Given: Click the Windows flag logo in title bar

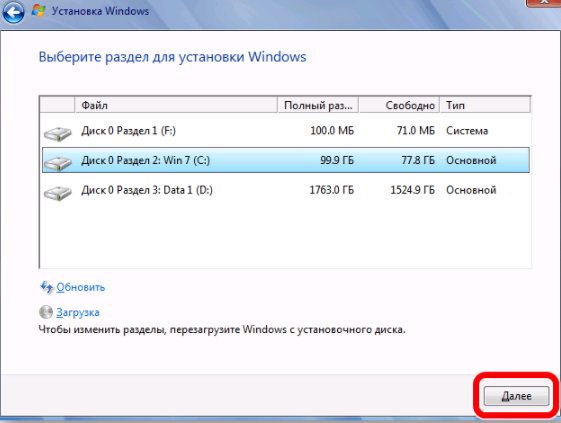Looking at the screenshot, I should (x=38, y=10).
